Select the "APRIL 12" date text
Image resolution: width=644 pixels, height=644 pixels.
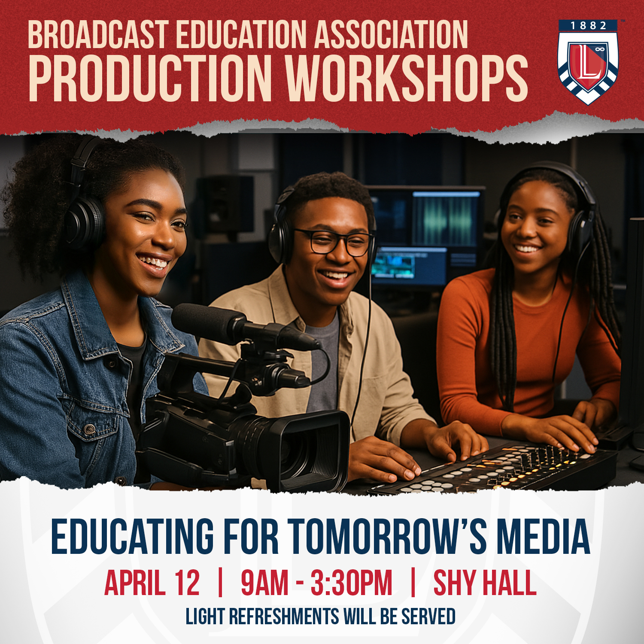(152, 583)
